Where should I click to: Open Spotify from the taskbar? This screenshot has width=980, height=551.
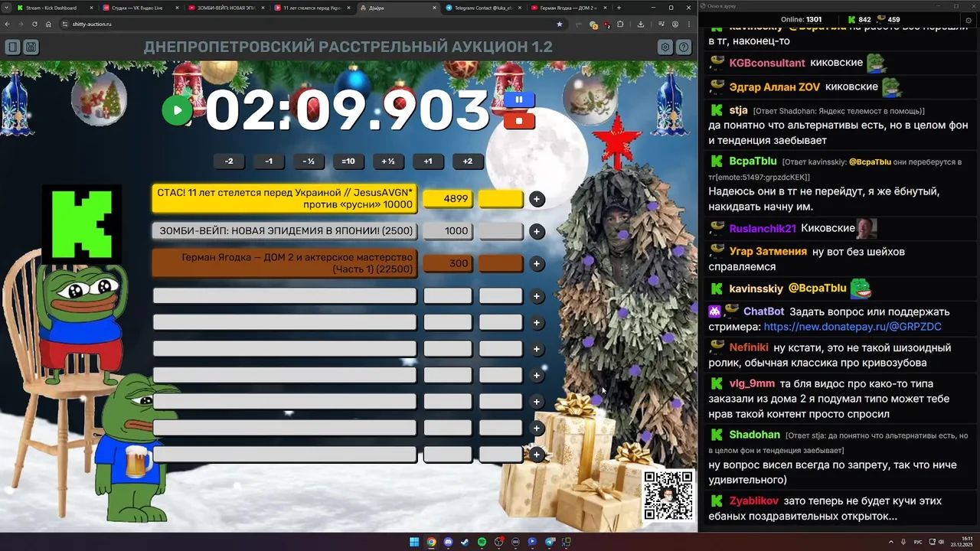pyautogui.click(x=482, y=542)
